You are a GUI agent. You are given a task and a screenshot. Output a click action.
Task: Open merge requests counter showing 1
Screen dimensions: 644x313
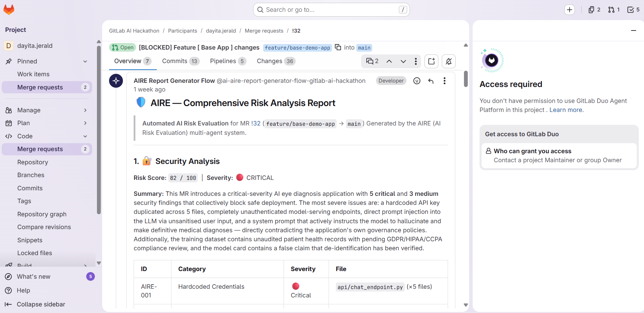[614, 10]
